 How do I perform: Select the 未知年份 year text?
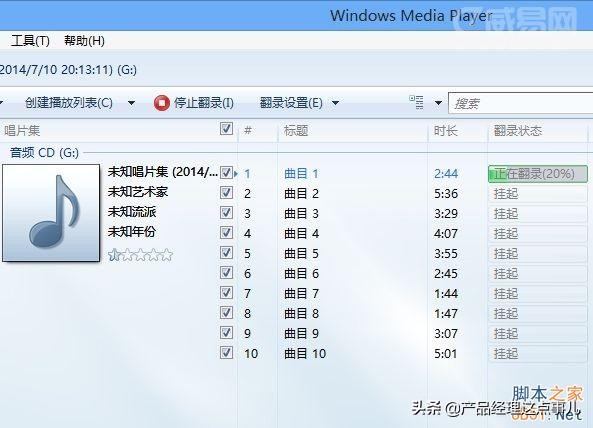[x=132, y=231]
